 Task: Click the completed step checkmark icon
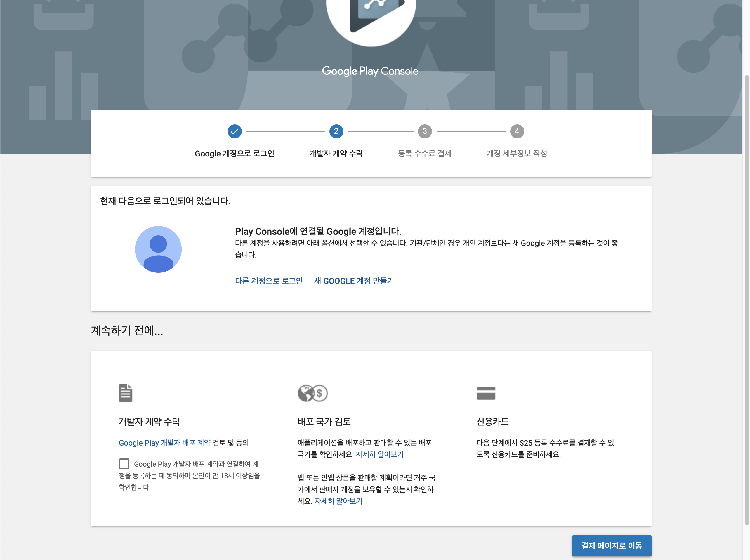tap(235, 131)
